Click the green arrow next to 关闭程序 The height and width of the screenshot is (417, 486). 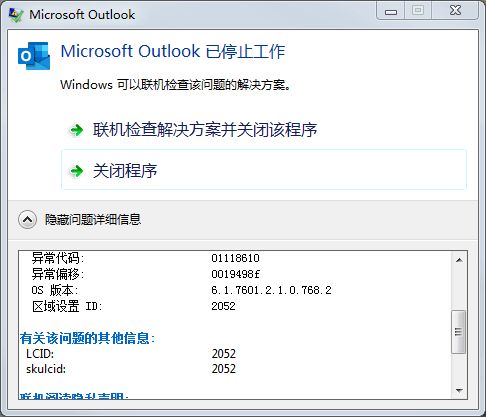(x=77, y=171)
